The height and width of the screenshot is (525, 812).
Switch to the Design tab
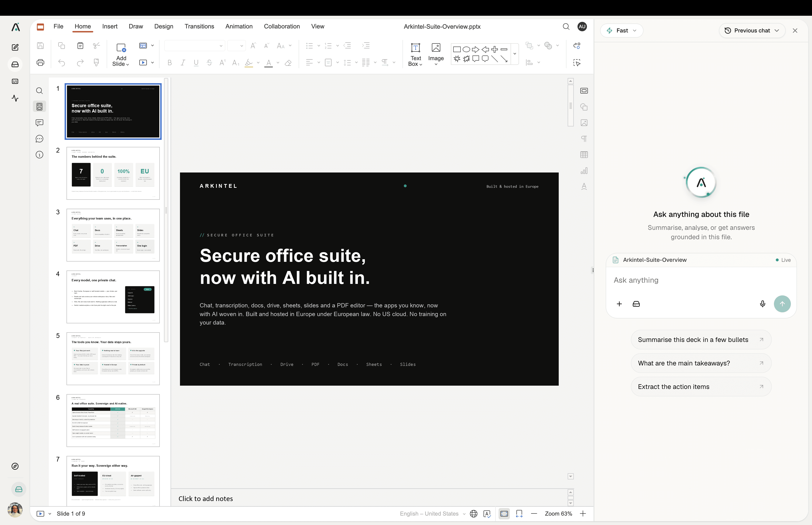point(164,27)
